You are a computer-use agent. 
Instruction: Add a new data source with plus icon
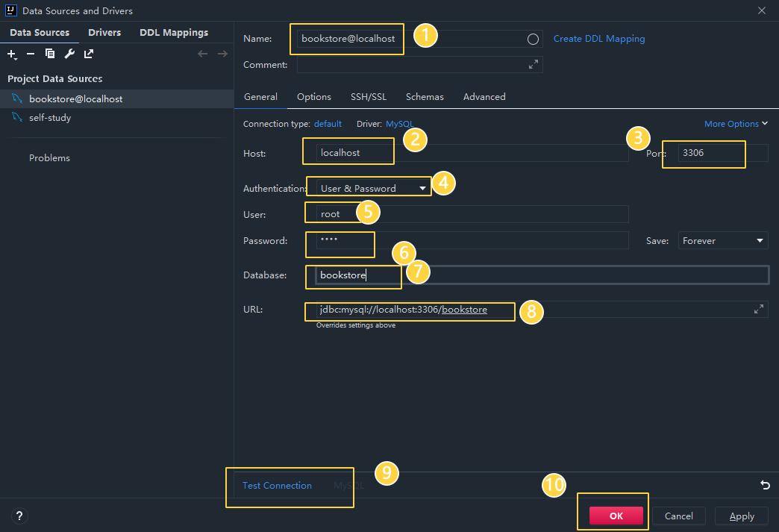(11, 54)
